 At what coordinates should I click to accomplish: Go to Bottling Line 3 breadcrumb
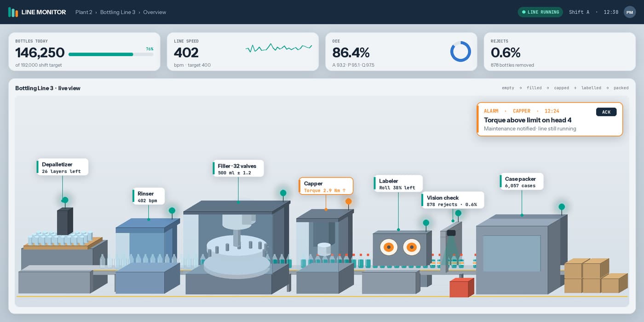click(x=118, y=12)
